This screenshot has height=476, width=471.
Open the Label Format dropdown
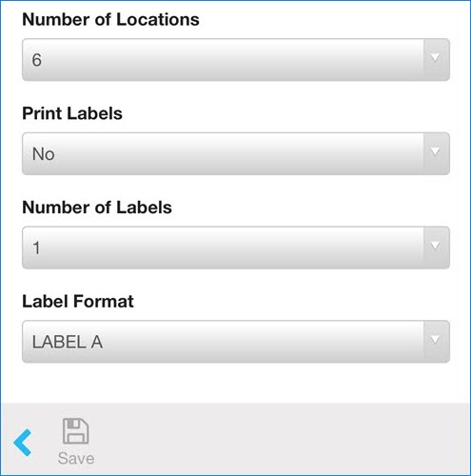[236, 342]
